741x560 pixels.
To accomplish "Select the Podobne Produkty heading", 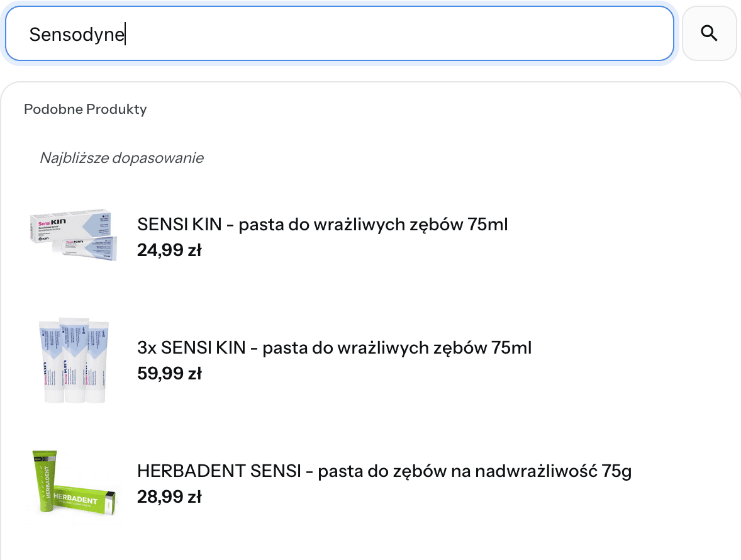I will point(84,109).
